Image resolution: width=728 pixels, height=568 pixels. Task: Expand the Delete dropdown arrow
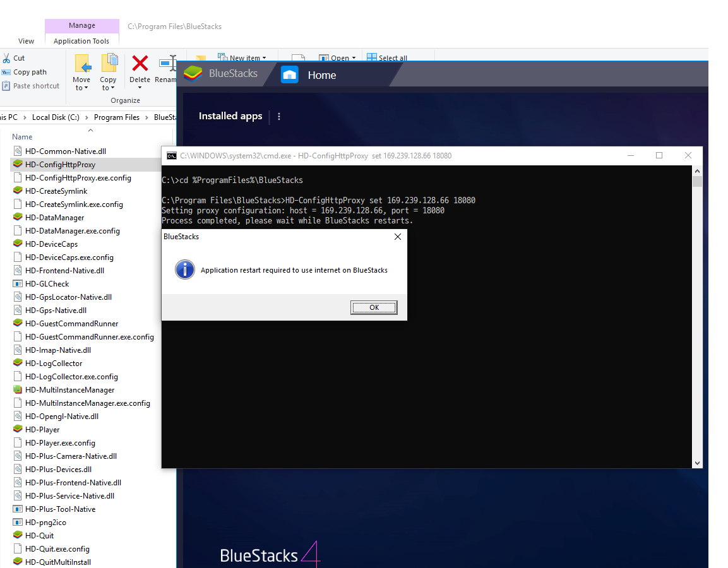(140, 88)
